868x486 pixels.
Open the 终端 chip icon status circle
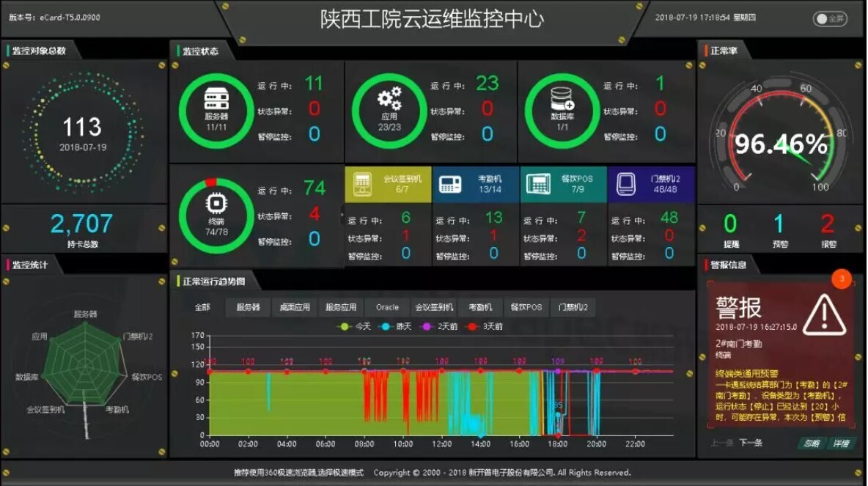click(x=216, y=202)
